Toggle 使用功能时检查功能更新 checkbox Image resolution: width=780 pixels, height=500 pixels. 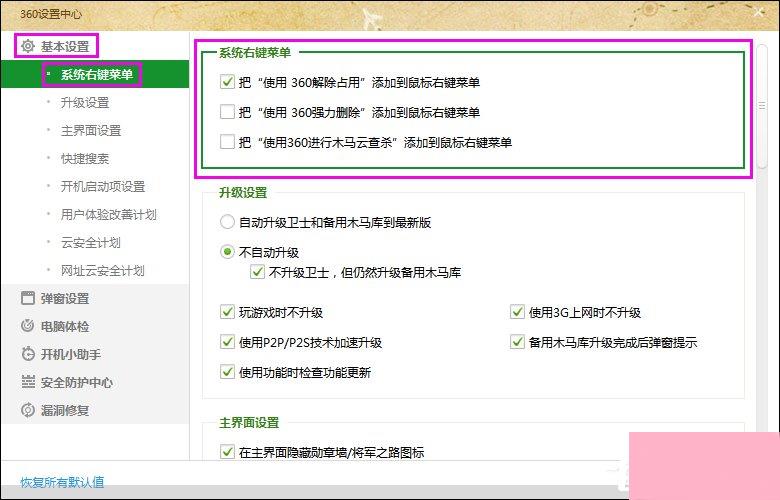(227, 372)
